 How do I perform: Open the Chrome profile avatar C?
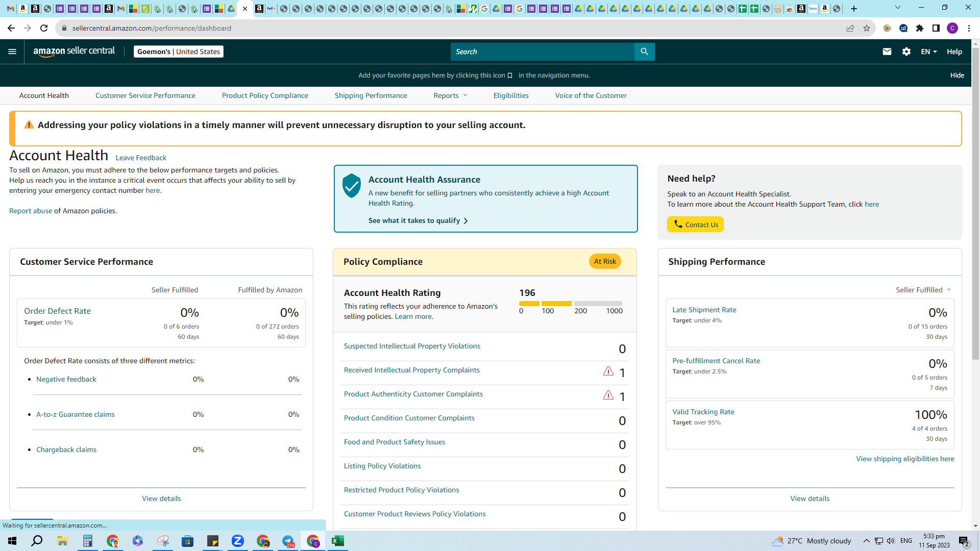[952, 28]
